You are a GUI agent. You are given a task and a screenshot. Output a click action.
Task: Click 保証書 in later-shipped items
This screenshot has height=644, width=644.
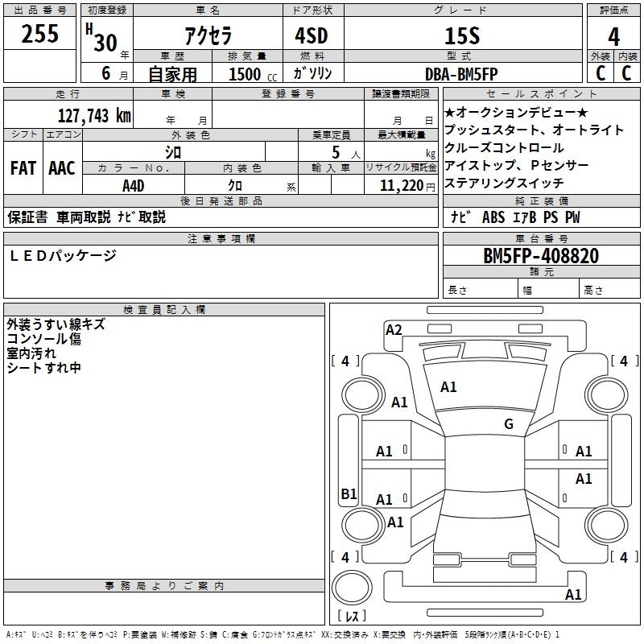(x=27, y=217)
